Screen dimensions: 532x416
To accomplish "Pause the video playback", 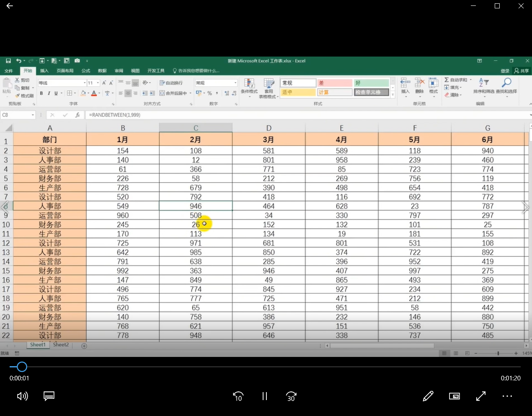I will [264, 396].
